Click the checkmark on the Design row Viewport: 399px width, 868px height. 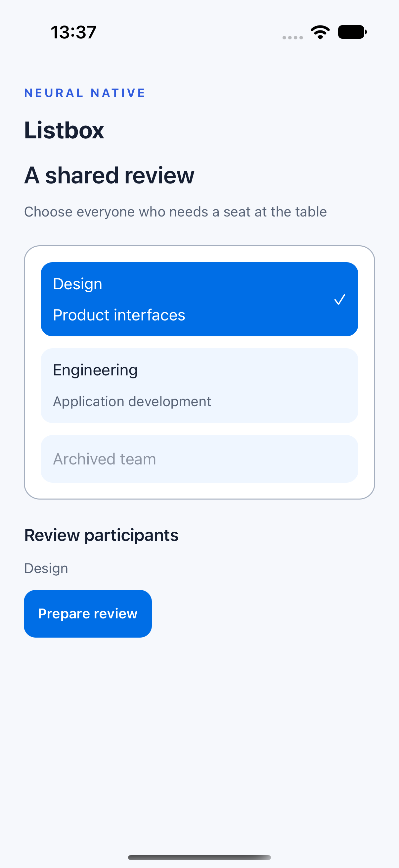click(x=340, y=299)
